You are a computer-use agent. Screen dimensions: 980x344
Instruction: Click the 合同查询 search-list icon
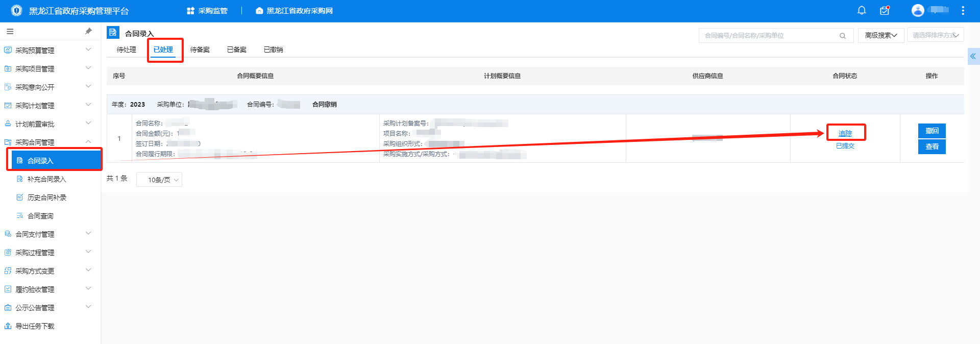pos(20,215)
